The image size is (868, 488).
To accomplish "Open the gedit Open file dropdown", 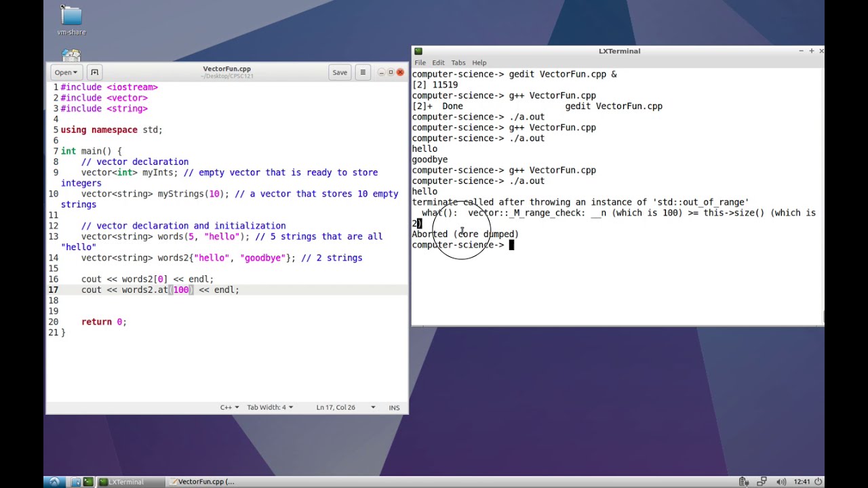I will [66, 73].
